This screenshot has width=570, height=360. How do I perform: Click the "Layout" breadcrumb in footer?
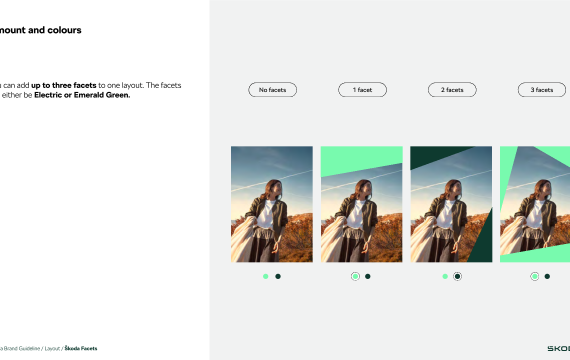coord(52,348)
